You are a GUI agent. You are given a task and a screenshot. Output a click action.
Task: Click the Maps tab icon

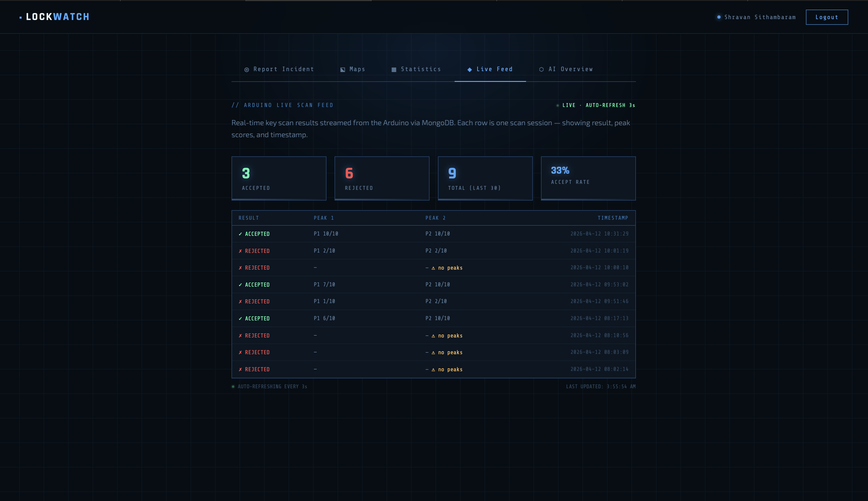click(x=343, y=70)
